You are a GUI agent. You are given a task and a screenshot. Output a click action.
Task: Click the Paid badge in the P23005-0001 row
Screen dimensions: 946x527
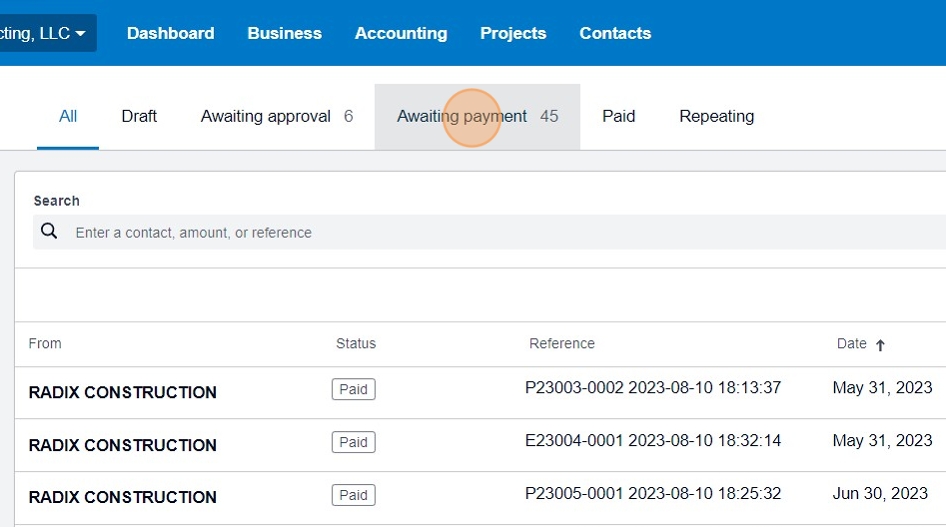(x=354, y=495)
